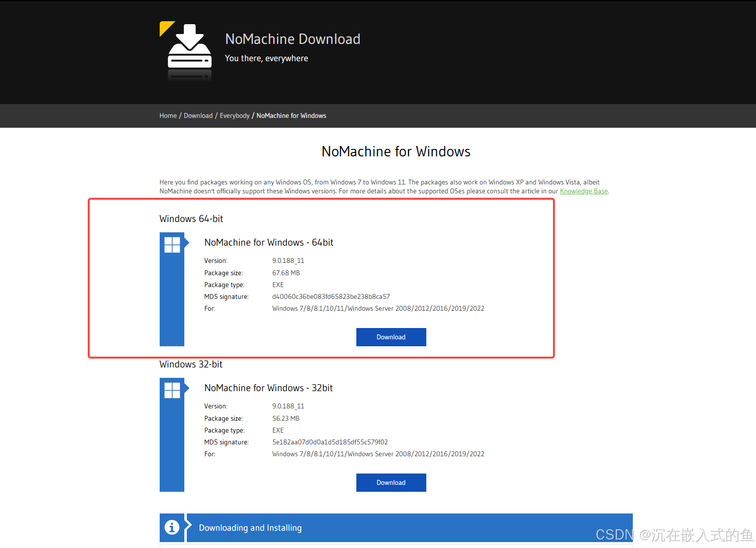Image resolution: width=756 pixels, height=548 pixels.
Task: Open the Everybody breadcrumb link
Action: (235, 115)
